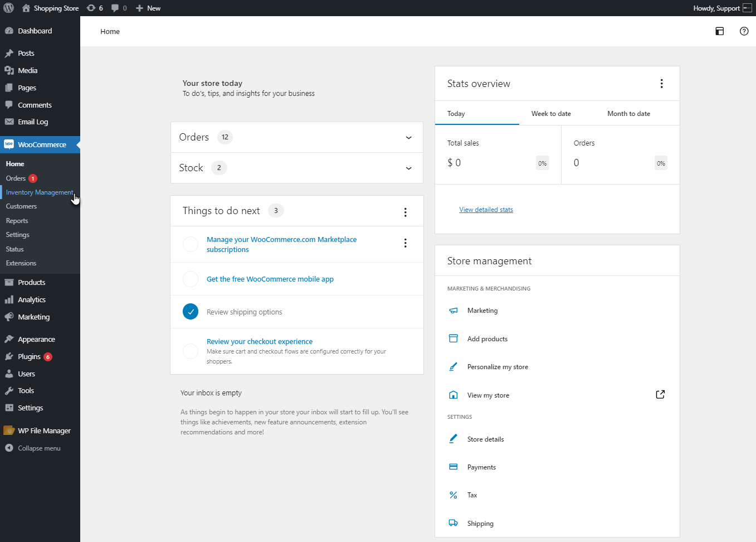Click the Review shipping options text

pyautogui.click(x=244, y=312)
